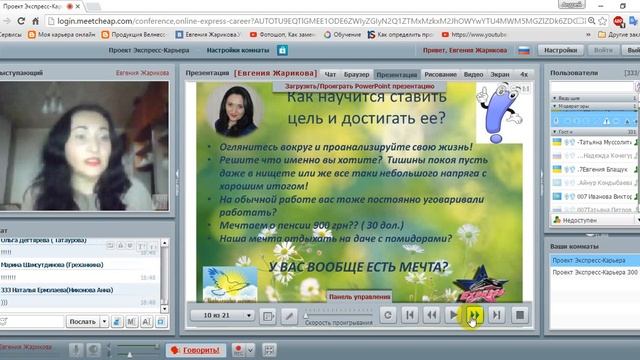Toggle the A font chat button
The width and height of the screenshot is (640, 360).
coord(147,322)
